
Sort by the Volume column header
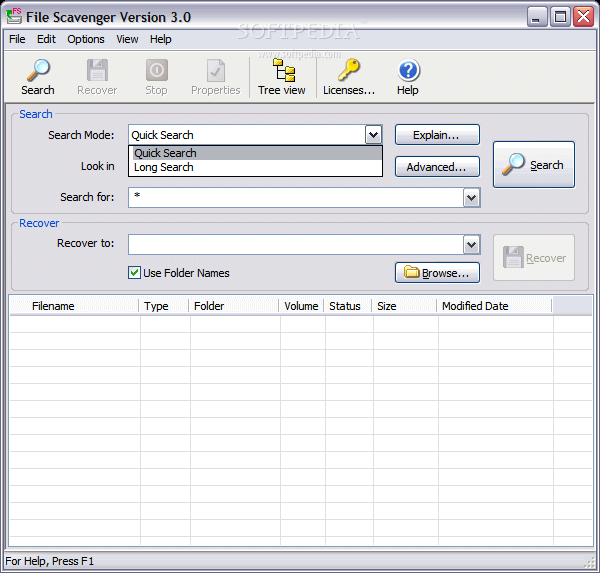(302, 306)
